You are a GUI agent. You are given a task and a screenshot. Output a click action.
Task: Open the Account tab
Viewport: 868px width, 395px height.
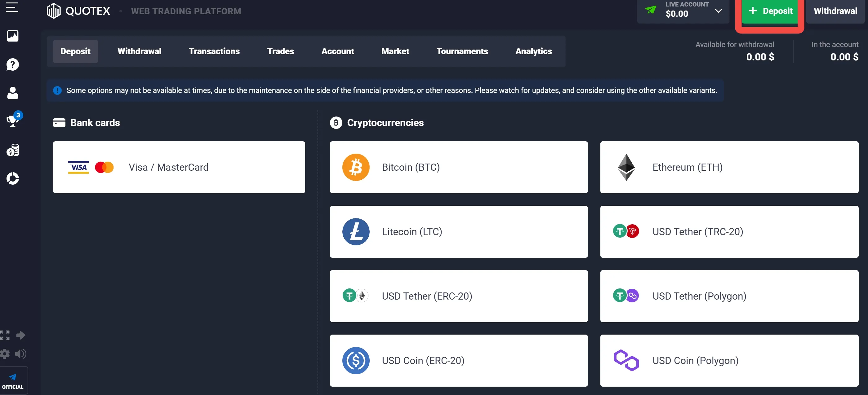338,51
